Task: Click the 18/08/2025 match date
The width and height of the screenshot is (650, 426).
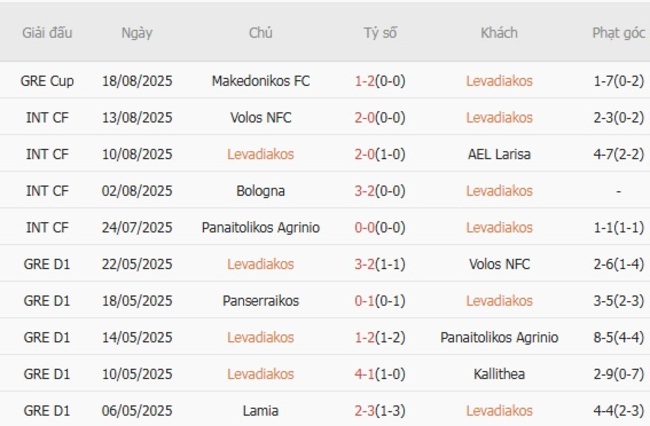Action: (x=137, y=81)
